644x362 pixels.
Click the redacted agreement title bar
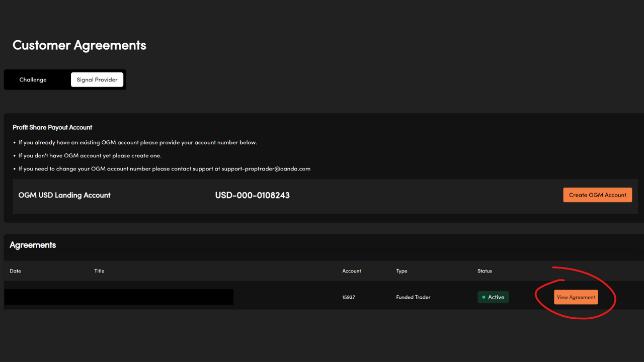click(x=119, y=297)
